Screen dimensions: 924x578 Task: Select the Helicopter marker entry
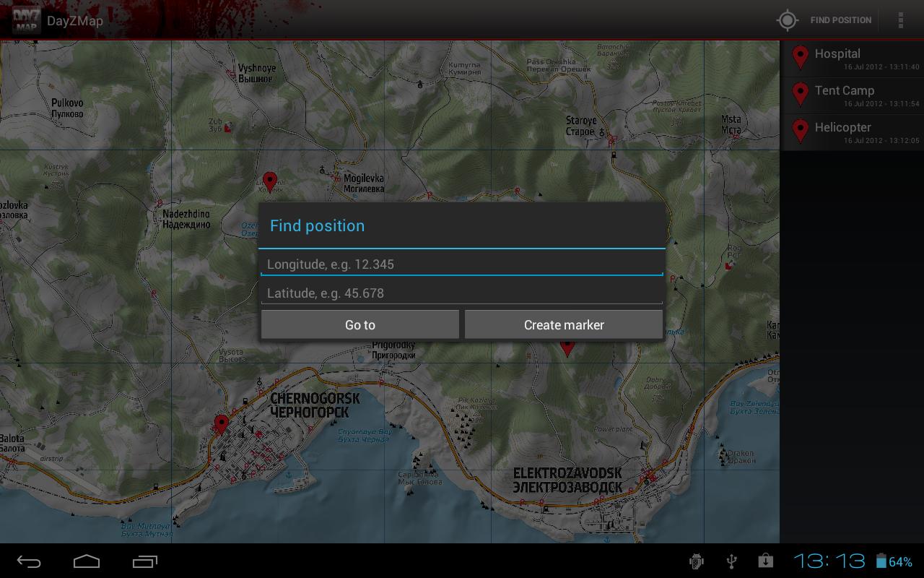[852, 132]
